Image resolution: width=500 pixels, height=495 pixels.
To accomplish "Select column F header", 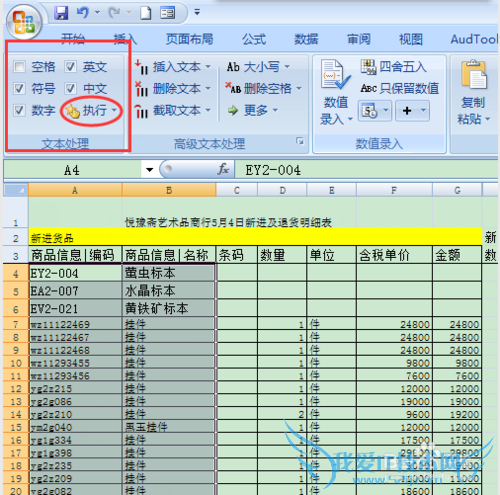I will (x=394, y=190).
